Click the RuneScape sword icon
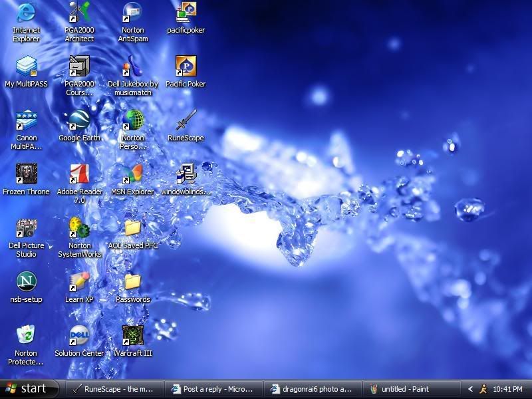The width and height of the screenshot is (532, 399). coord(186,121)
